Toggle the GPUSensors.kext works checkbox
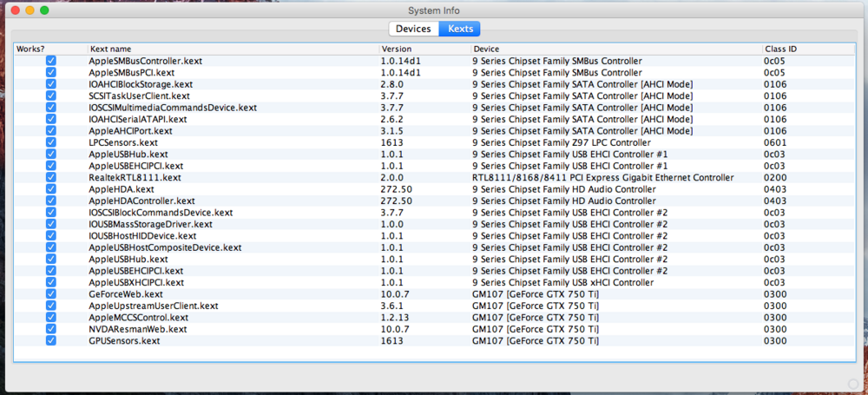 click(x=51, y=340)
